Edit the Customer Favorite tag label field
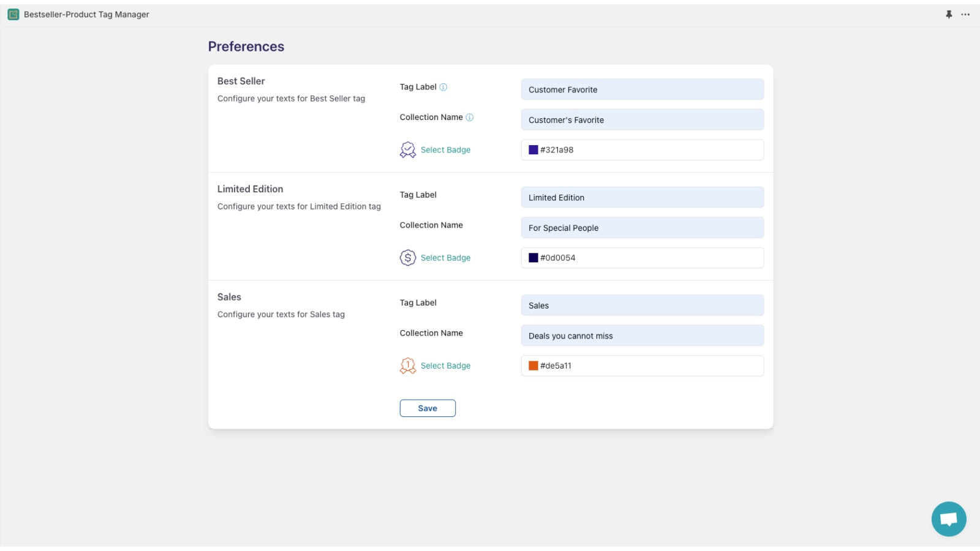The width and height of the screenshot is (980, 551). point(642,89)
